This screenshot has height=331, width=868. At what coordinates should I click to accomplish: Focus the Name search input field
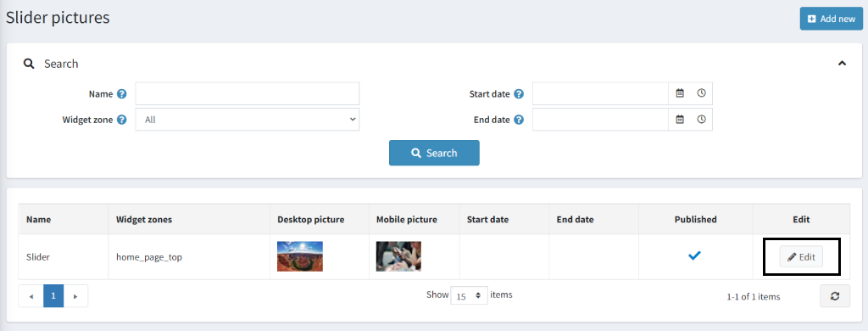pos(248,93)
